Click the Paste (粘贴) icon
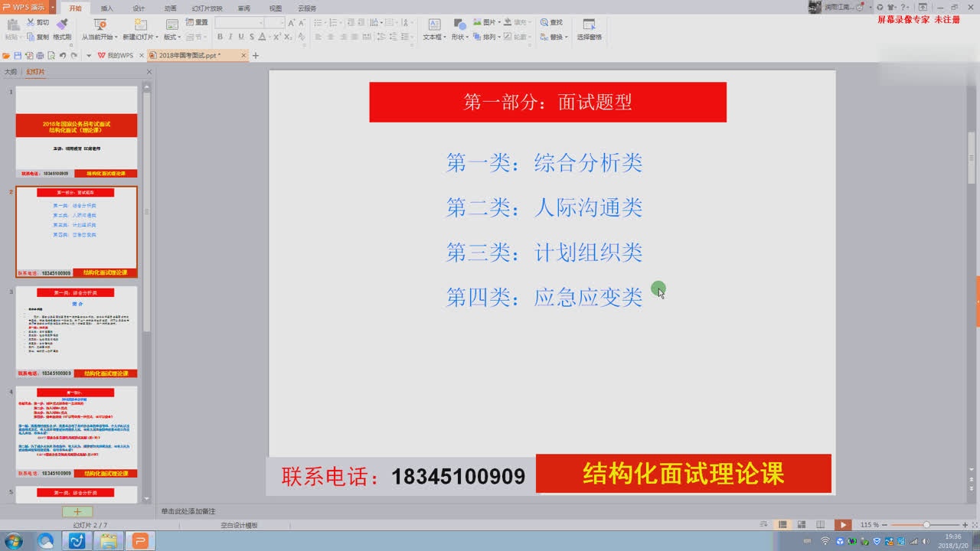Screen dimensions: 980x551 [12, 24]
